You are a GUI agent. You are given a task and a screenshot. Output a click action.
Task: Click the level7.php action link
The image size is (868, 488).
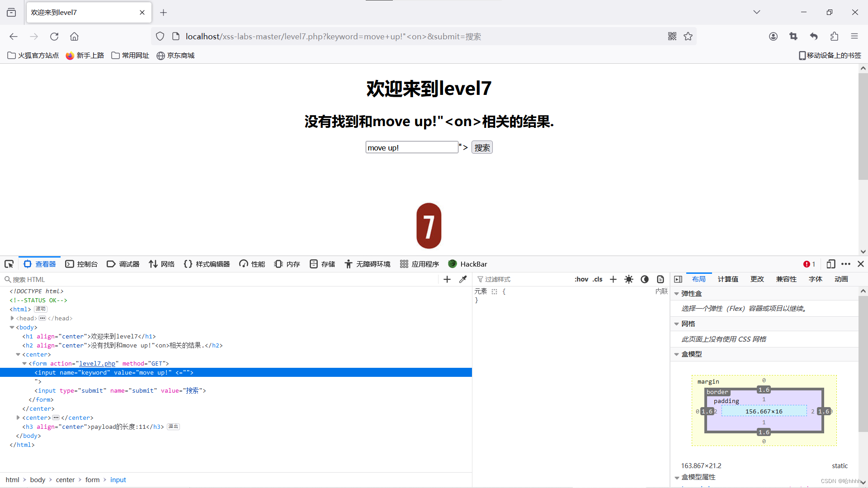pyautogui.click(x=97, y=363)
